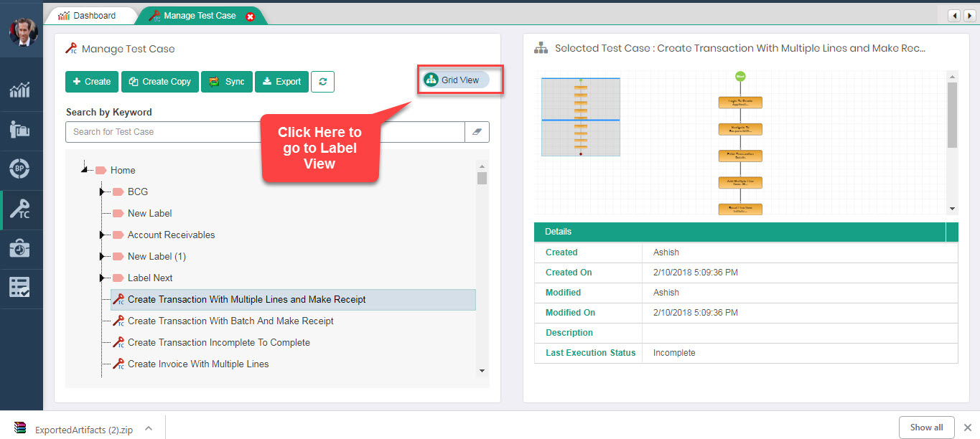Click the Modified On date value
This screenshot has width=980, height=439.
696,313
